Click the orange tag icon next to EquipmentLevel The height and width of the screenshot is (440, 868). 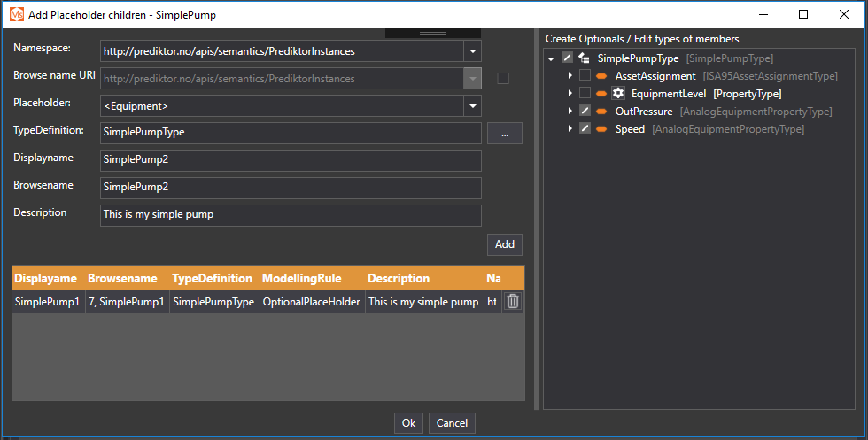601,94
